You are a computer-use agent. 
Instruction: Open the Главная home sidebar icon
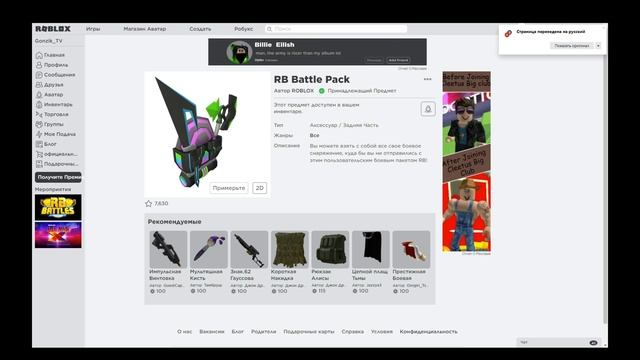click(x=39, y=55)
